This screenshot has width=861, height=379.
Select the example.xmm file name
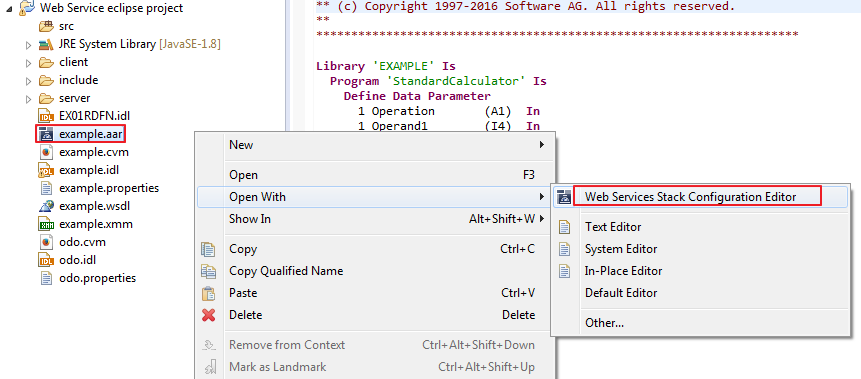click(x=96, y=224)
